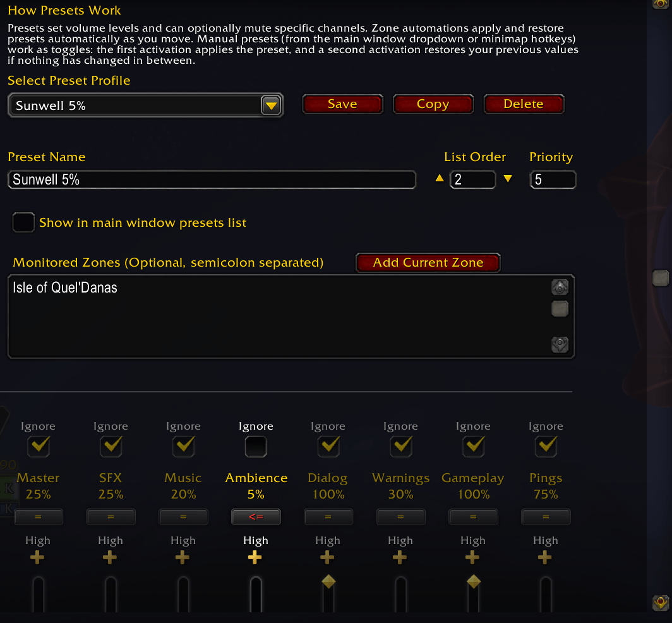The height and width of the screenshot is (623, 672).
Task: Click the Warnings comparison mode button
Action: [400, 517]
